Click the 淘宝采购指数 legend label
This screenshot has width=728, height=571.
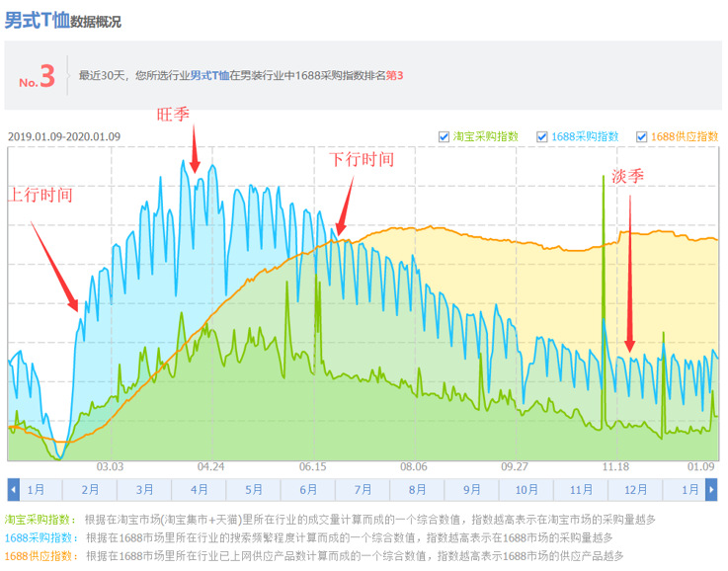pos(486,136)
